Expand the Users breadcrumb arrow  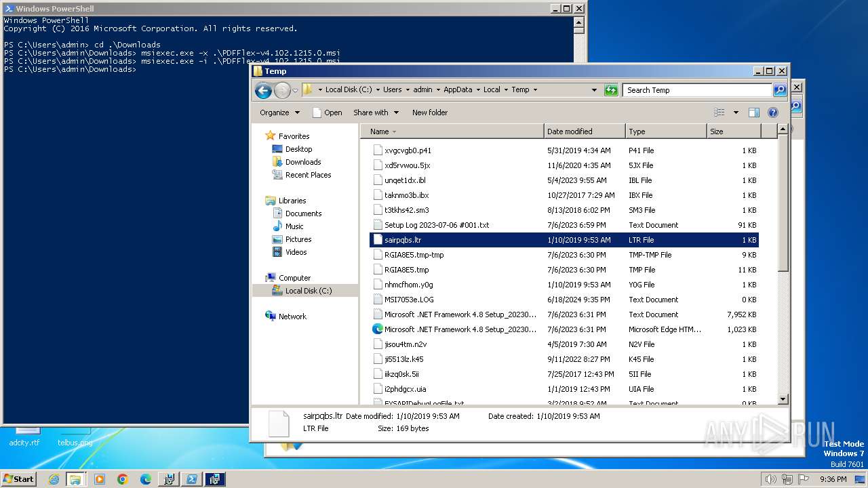click(x=406, y=89)
